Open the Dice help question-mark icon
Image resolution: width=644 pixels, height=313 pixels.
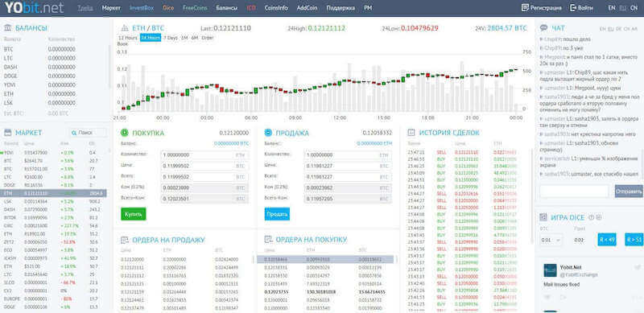tap(592, 217)
